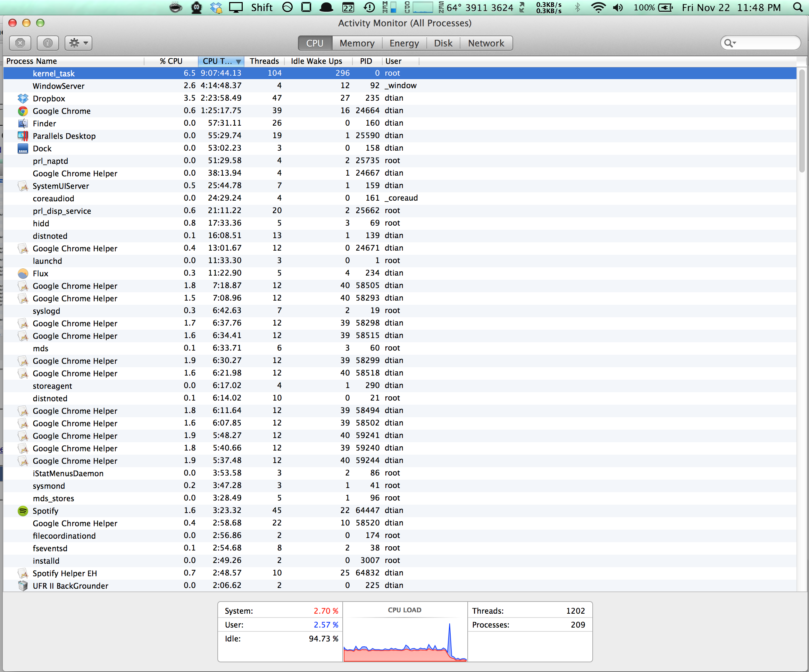Switch to the Energy tab

point(404,43)
